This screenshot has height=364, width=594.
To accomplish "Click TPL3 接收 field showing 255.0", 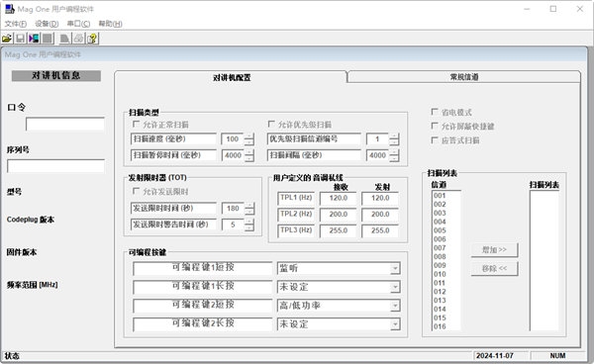I will tap(339, 230).
